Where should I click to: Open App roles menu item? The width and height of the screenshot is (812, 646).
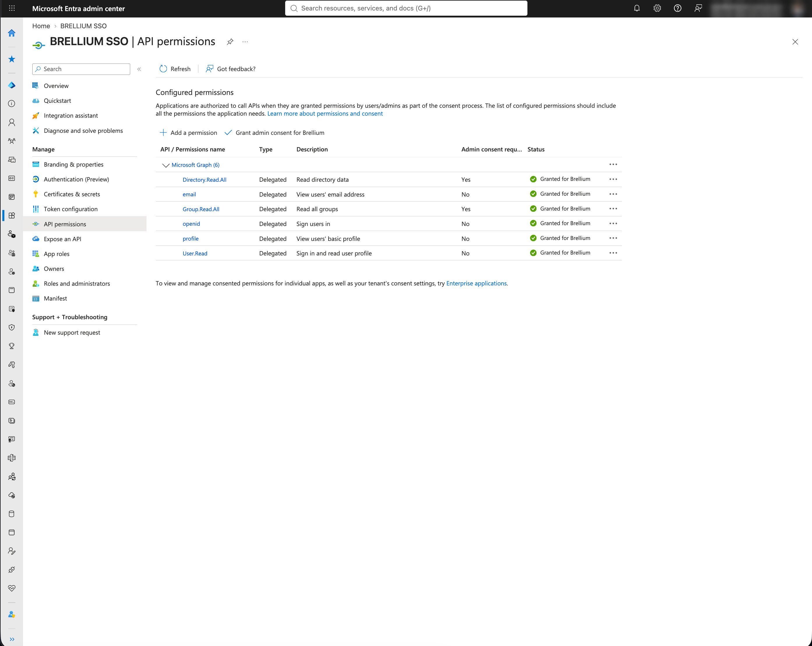point(57,254)
